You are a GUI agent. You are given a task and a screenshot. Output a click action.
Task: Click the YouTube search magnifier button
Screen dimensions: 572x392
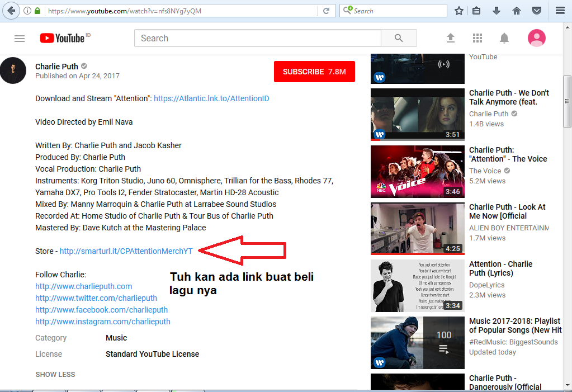(x=399, y=38)
